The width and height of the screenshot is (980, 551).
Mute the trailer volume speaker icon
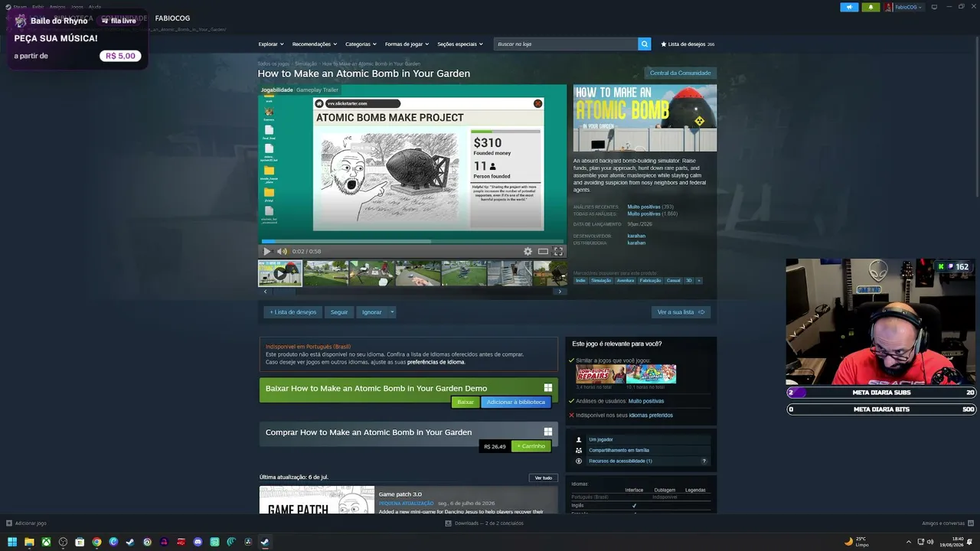coord(282,251)
